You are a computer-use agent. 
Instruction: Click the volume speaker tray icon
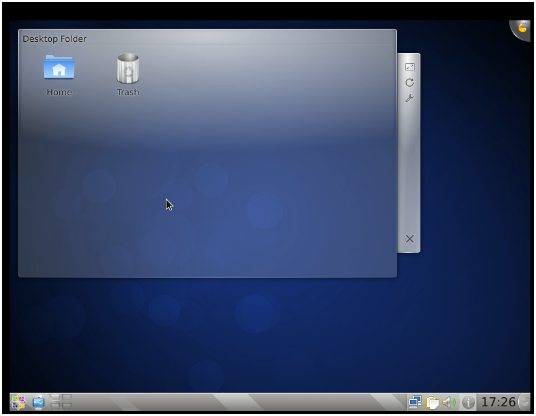pyautogui.click(x=449, y=402)
